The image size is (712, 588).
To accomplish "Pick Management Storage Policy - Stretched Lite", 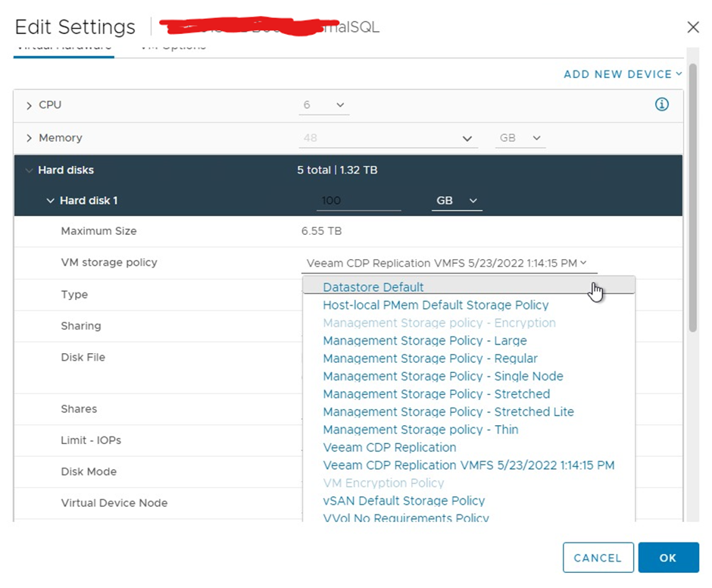I will 448,411.
